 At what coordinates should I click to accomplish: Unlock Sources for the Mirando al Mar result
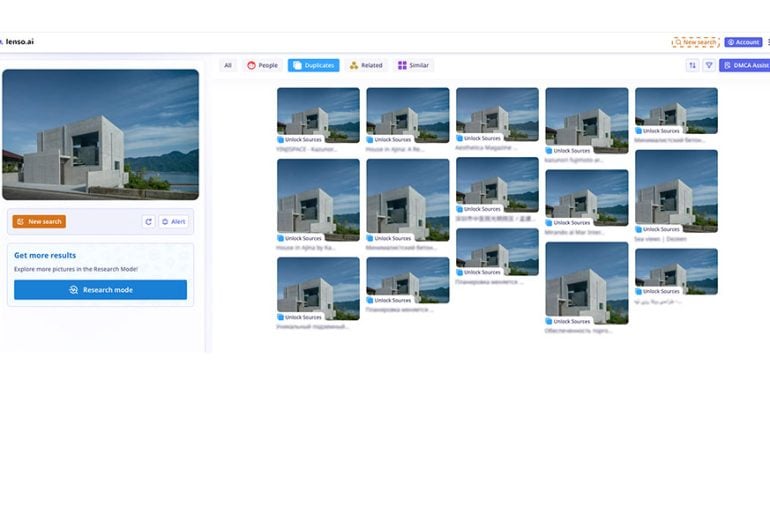coord(568,222)
